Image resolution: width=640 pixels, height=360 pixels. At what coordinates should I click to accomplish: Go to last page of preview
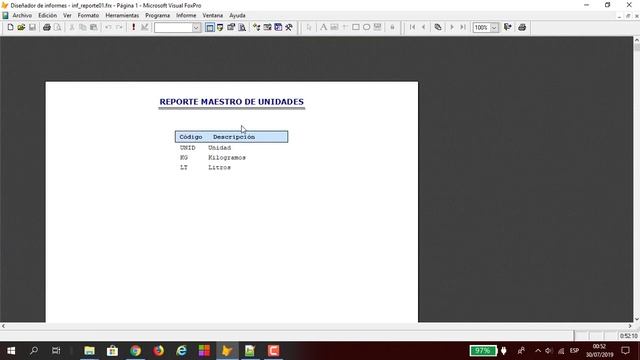tap(462, 27)
